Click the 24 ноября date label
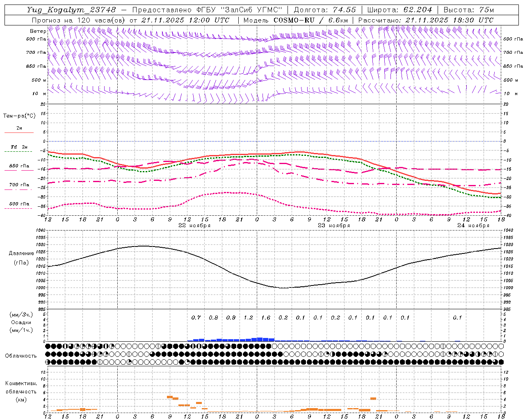Viewport: 525px width, 420px height. coord(473,226)
